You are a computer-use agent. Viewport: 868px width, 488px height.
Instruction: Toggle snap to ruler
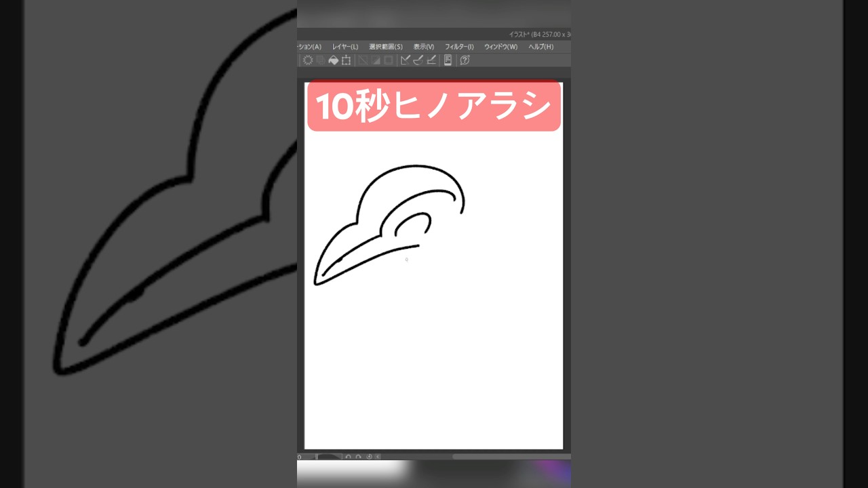tap(406, 60)
